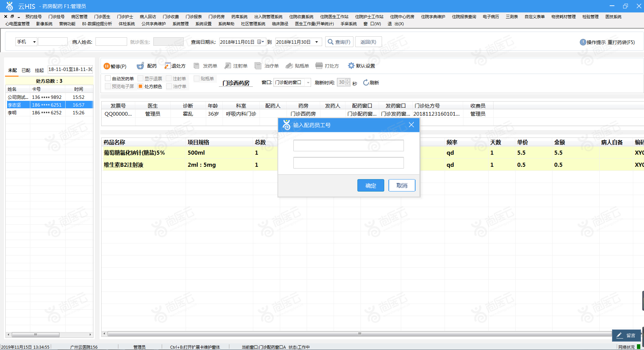Image resolution: width=644 pixels, height=350 pixels.
Task: Open 药库系统 menu
Action: click(239, 16)
